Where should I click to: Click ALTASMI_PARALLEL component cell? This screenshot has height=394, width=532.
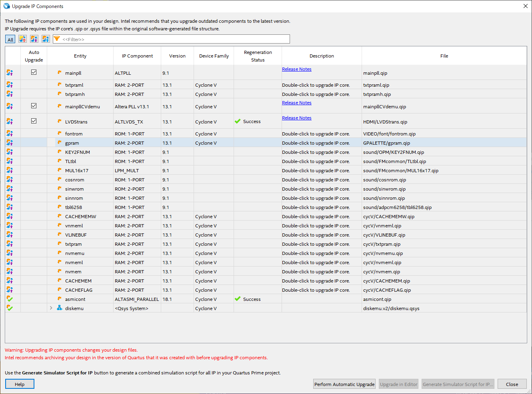pos(137,299)
